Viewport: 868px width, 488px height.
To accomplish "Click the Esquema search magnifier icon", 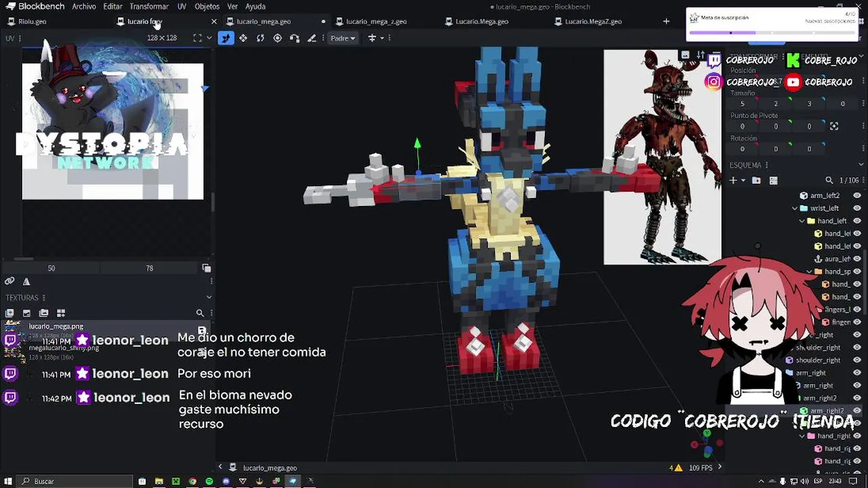I will pos(829,180).
